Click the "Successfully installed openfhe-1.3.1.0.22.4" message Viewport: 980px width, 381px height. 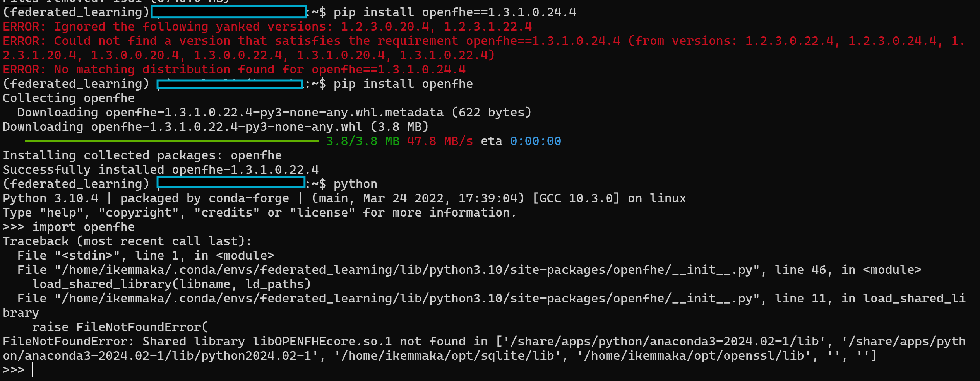(161, 170)
